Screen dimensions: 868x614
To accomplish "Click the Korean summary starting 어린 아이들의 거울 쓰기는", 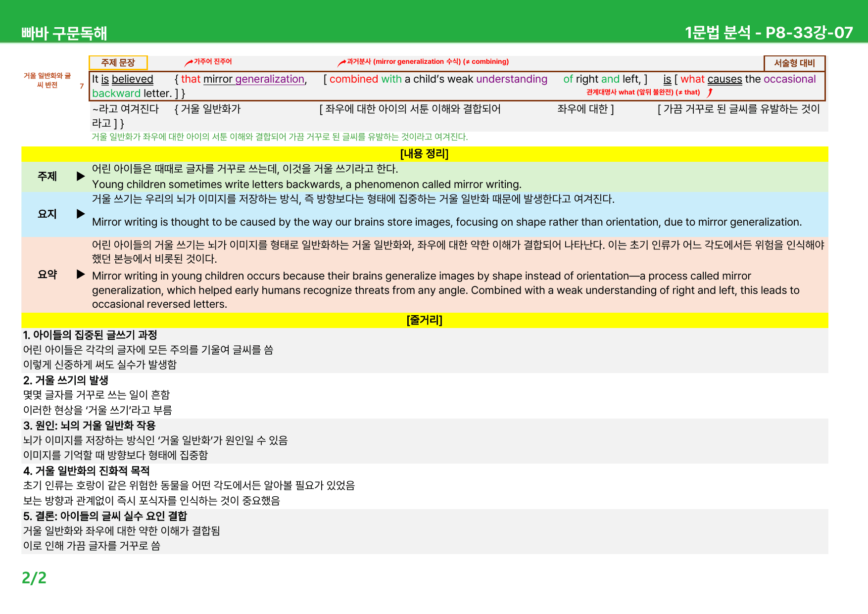I will (458, 252).
